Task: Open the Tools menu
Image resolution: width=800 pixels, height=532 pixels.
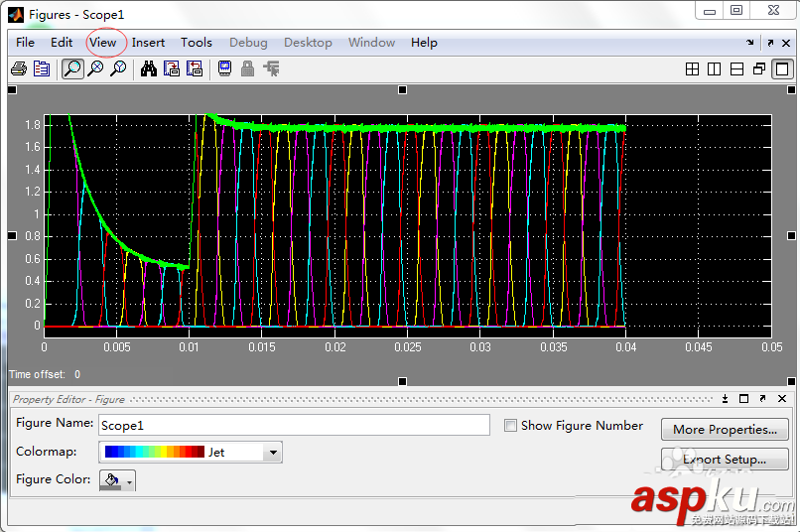Action: (x=196, y=43)
